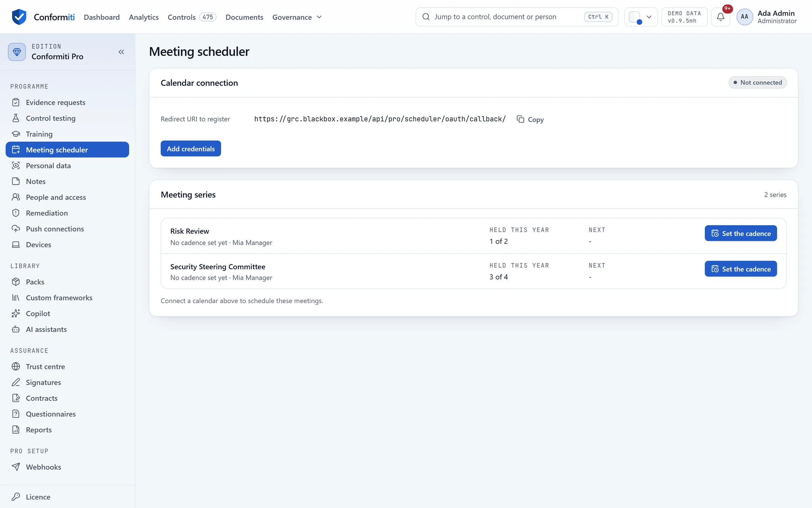This screenshot has height=508, width=812.
Task: Open Contracts in the sidebar
Action: [x=67, y=398]
